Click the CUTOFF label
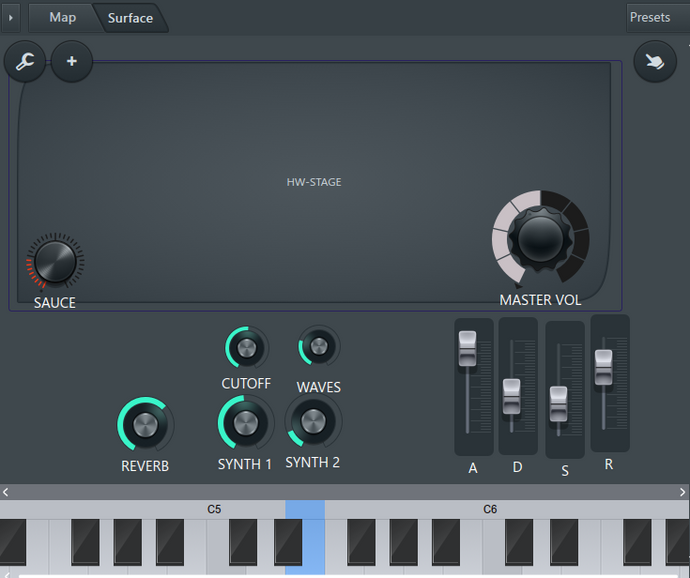This screenshot has width=690, height=578. [246, 383]
